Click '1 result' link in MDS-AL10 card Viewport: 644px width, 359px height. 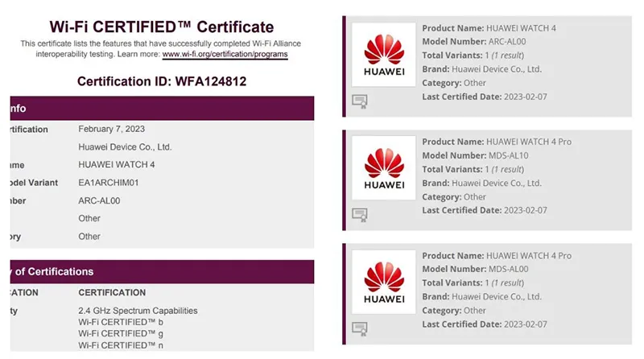tap(504, 169)
